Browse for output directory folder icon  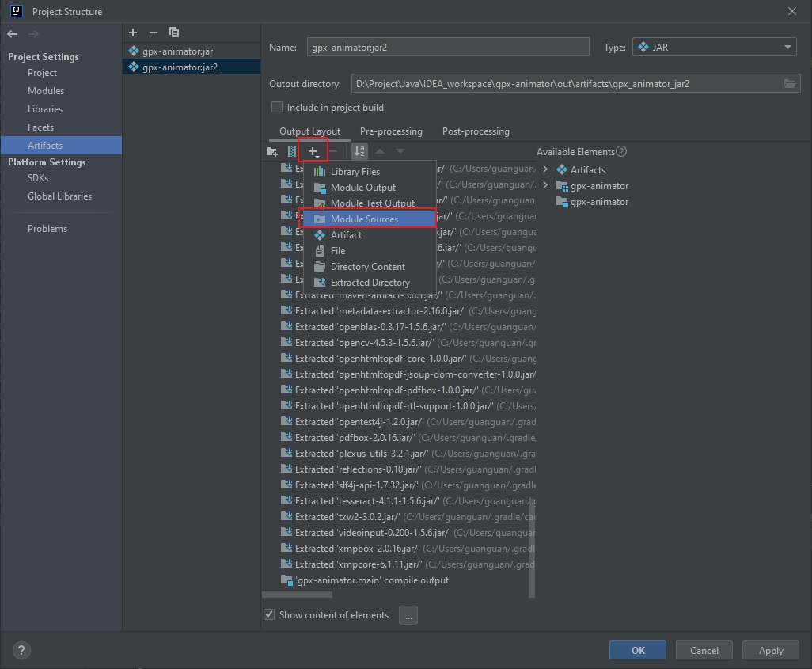(790, 83)
